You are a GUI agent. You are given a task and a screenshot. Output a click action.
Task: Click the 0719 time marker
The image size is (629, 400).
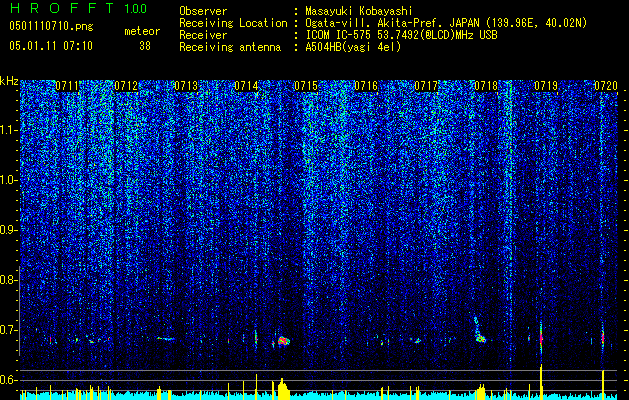[x=546, y=86]
